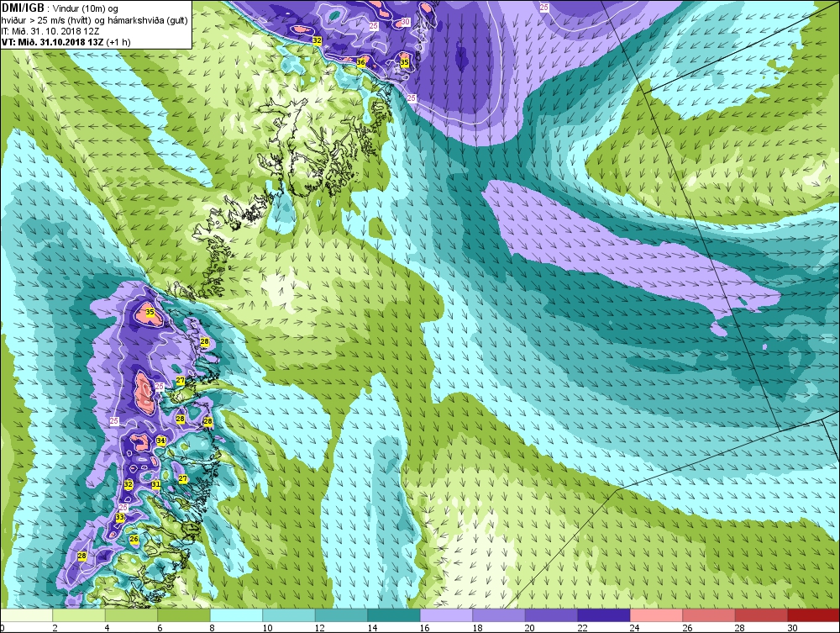The height and width of the screenshot is (633, 840).
Task: Click the 20–22 m/s violet legend swatch
Action: (551, 615)
